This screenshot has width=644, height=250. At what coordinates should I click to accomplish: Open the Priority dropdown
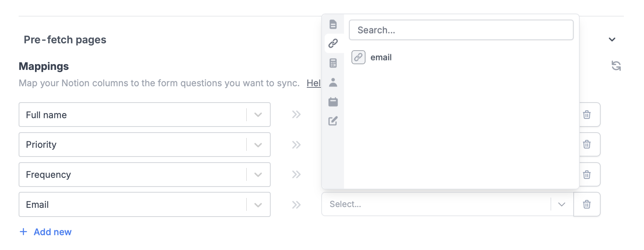258,144
